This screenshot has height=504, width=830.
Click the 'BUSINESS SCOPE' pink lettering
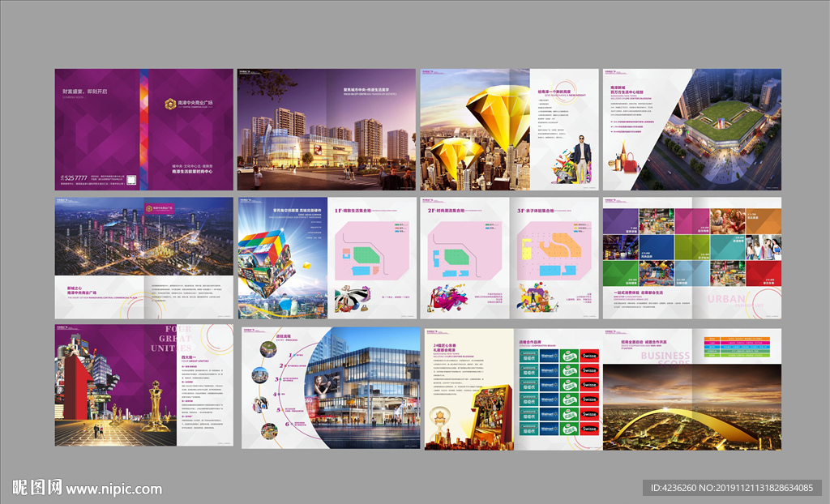(665, 358)
